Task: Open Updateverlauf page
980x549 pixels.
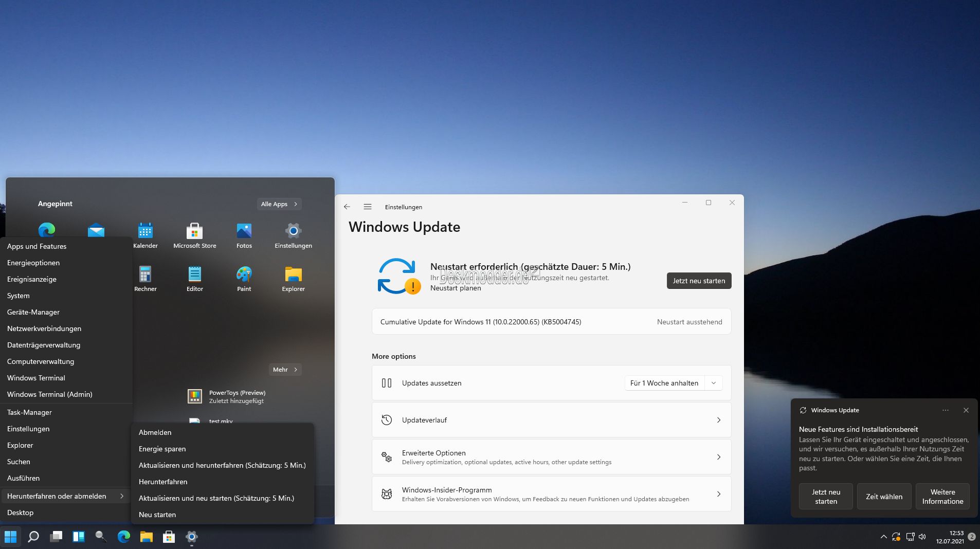Action: [x=551, y=420]
